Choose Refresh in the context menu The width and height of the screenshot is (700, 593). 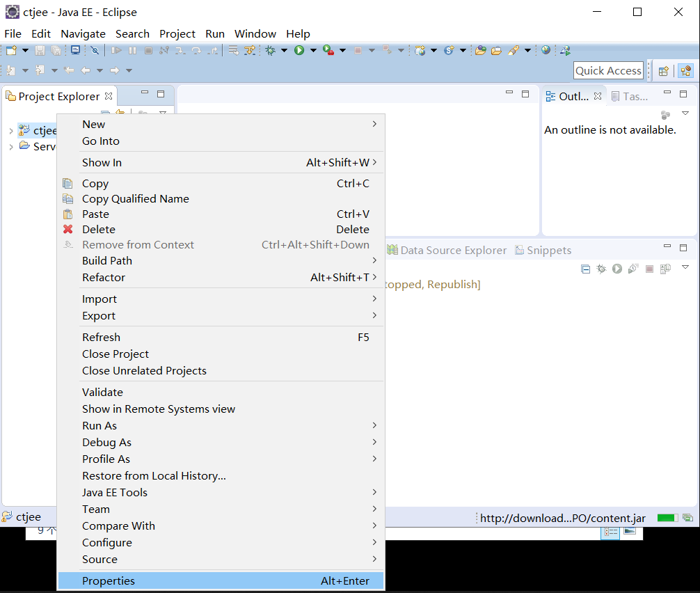point(221,337)
